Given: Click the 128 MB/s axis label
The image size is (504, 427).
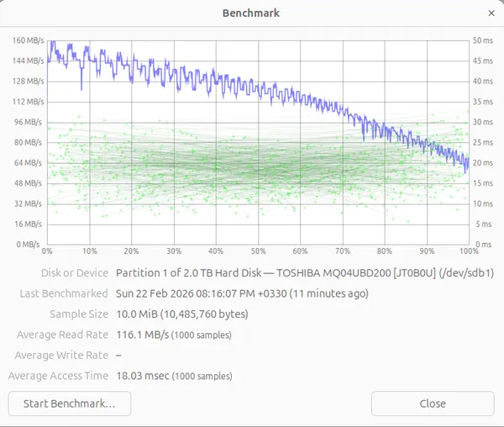Looking at the screenshot, I should (x=29, y=82).
